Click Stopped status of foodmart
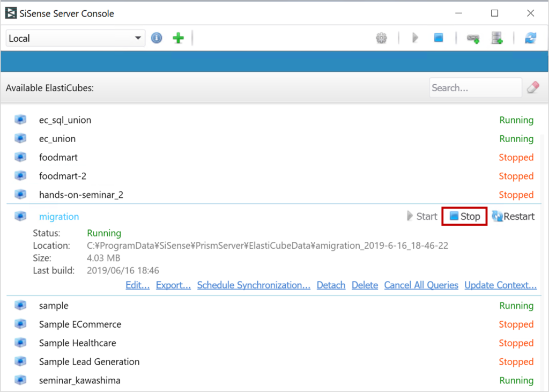 tap(516, 157)
